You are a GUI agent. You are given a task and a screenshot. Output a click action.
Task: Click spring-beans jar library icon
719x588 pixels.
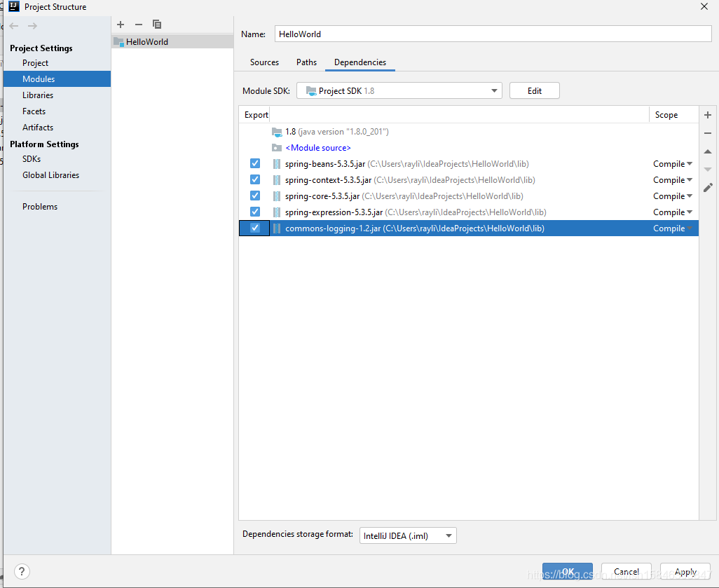tap(277, 164)
